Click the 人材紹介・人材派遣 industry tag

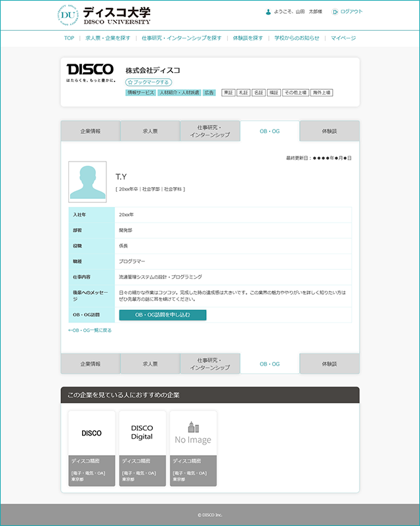(179, 93)
